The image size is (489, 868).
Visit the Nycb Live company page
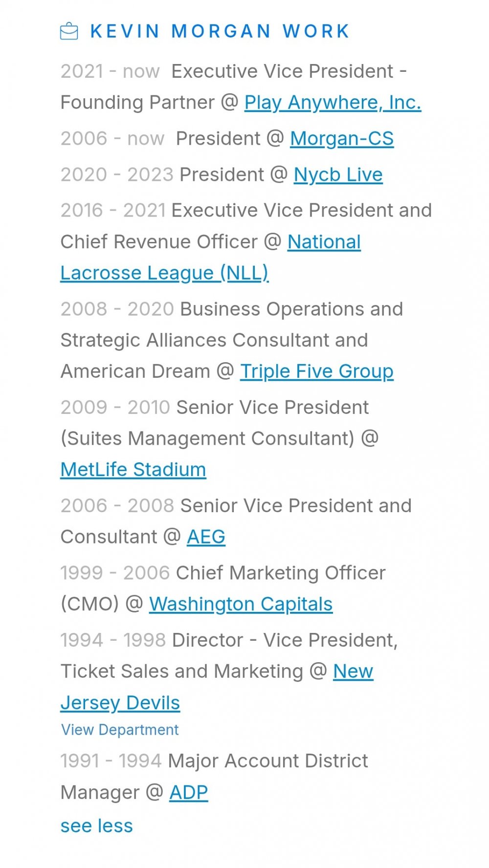pyautogui.click(x=338, y=174)
